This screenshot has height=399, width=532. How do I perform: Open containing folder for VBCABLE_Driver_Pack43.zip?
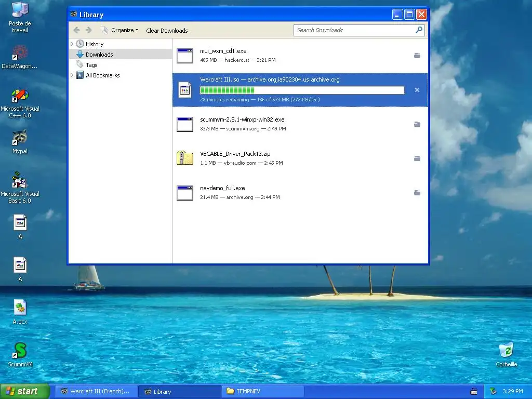click(x=417, y=158)
